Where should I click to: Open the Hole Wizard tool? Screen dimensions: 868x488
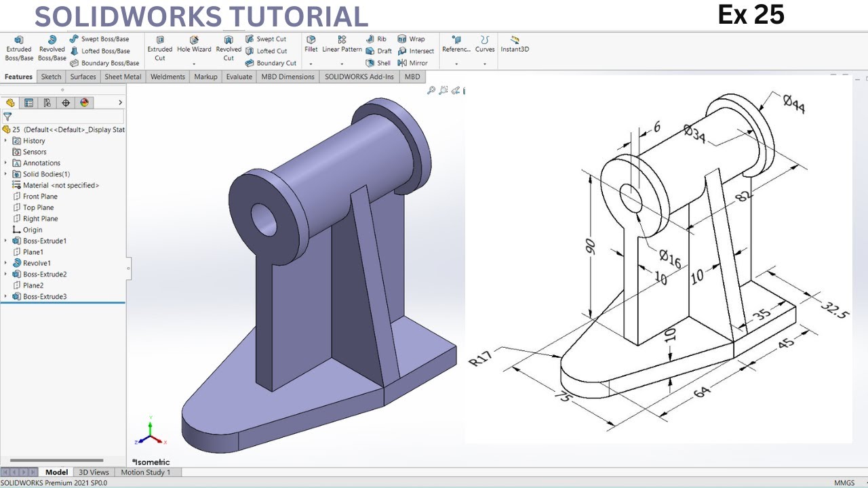pyautogui.click(x=194, y=45)
